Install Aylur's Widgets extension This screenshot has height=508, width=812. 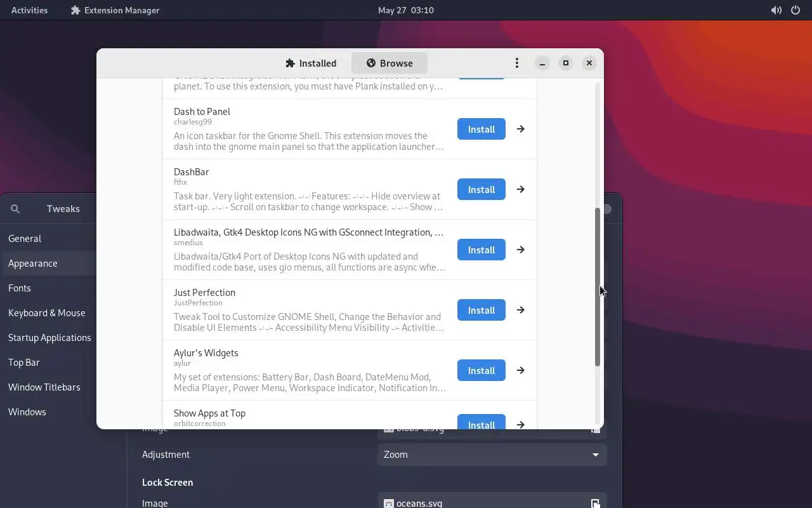[x=481, y=370]
